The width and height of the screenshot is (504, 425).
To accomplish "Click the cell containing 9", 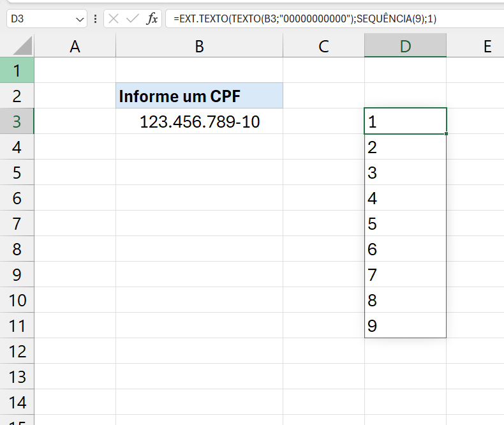I will [x=405, y=325].
